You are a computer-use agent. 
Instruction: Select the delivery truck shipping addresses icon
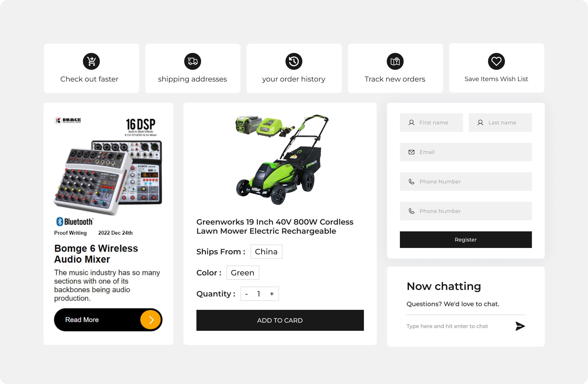coord(192,61)
